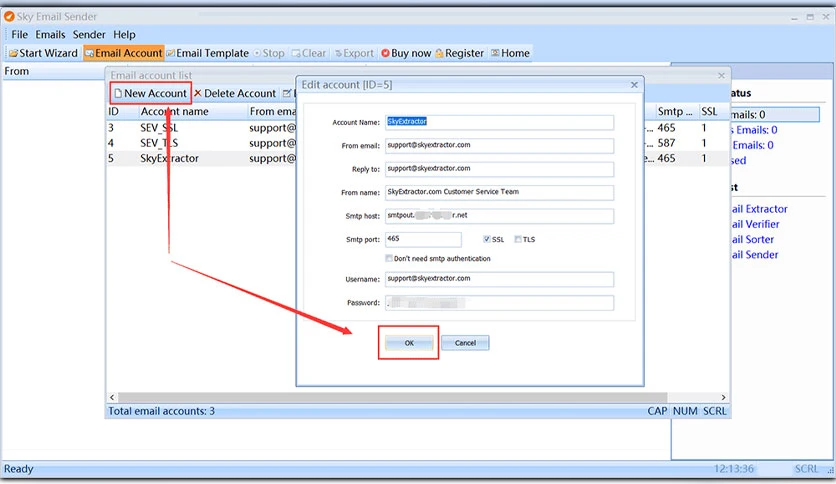The height and width of the screenshot is (484, 836).
Task: Click the Account Name input field
Action: pos(499,122)
